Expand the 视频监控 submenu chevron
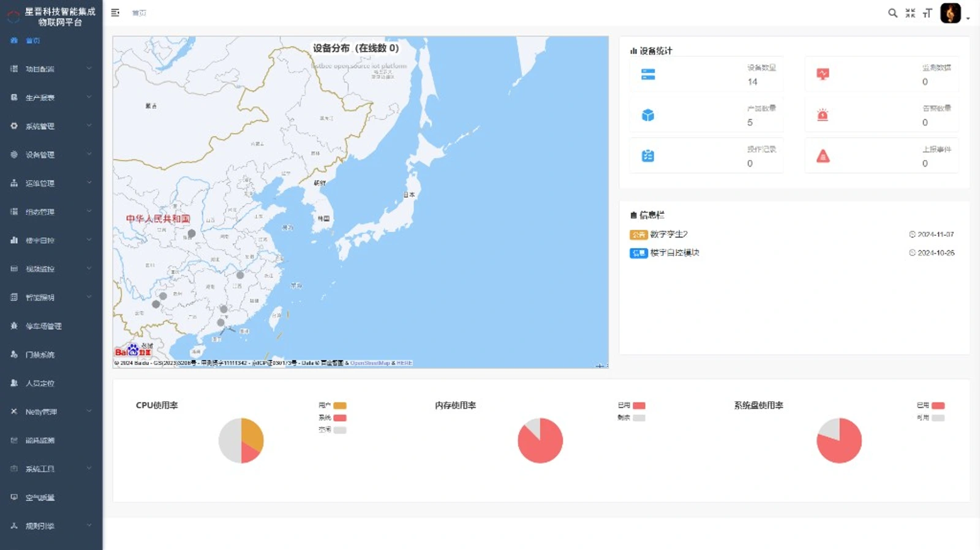 [89, 269]
